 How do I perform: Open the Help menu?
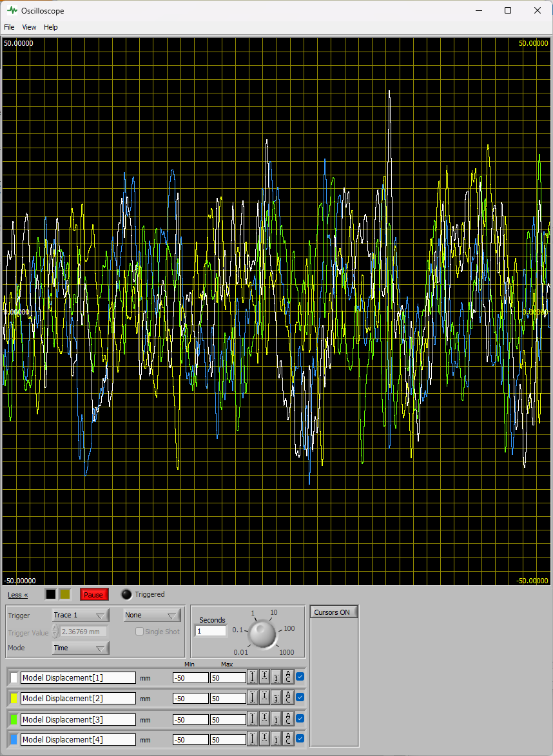51,27
